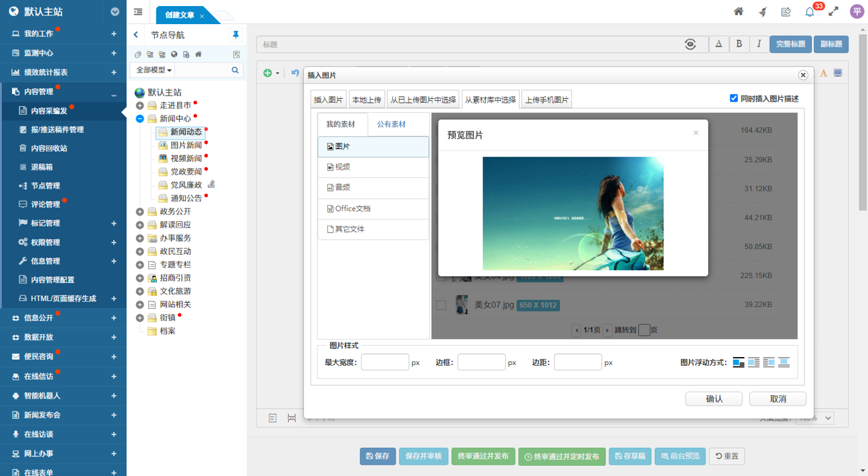Apply italic formatting with the I icon
868x476 pixels.
[x=759, y=43]
